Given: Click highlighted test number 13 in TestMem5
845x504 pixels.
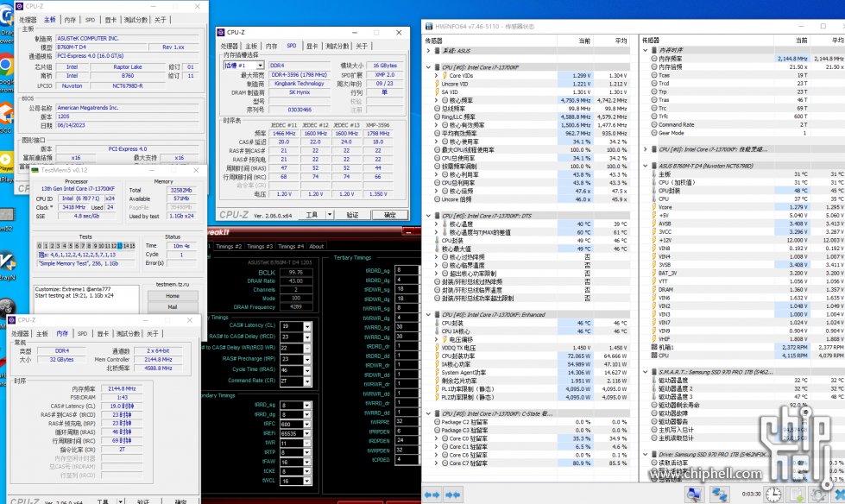Looking at the screenshot, I should [120, 246].
